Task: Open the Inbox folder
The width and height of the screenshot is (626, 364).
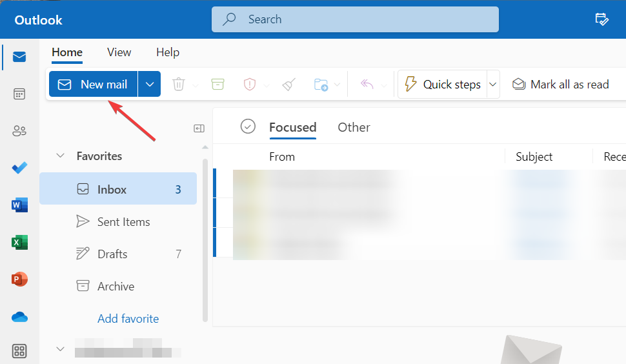Action: pyautogui.click(x=118, y=189)
